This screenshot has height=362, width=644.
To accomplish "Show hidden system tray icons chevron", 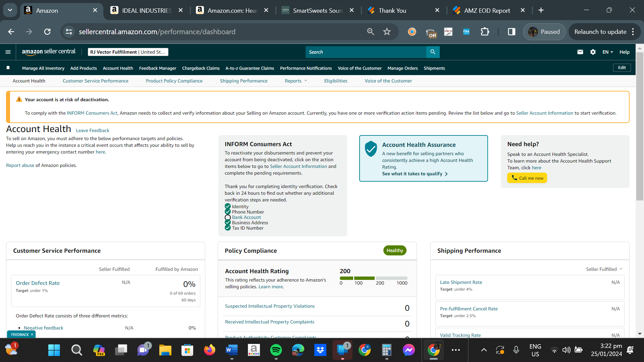I will coord(484,350).
